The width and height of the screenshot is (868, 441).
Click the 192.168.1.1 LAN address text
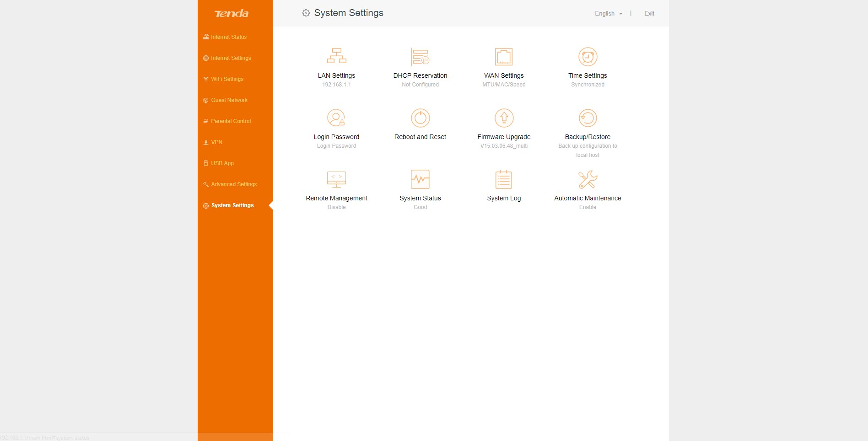pos(336,85)
